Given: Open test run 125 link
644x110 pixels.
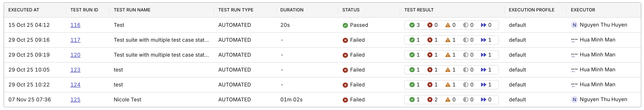Looking at the screenshot, I should click(75, 100).
